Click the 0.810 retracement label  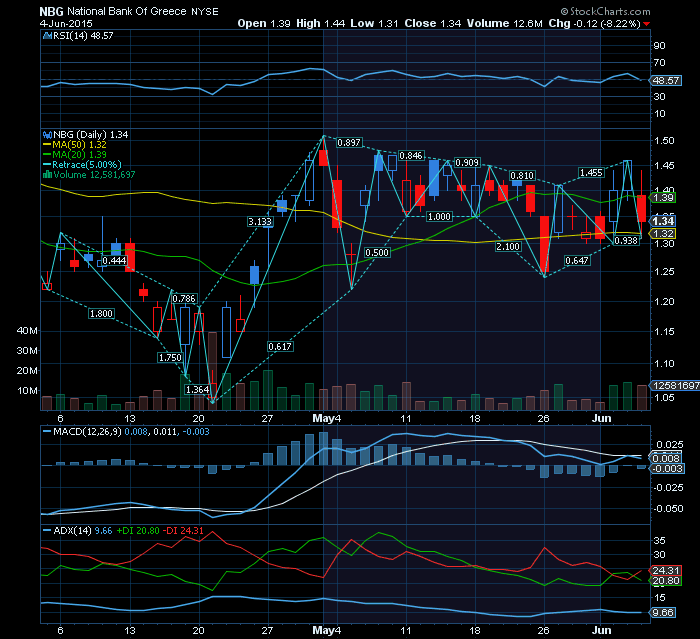(x=522, y=175)
